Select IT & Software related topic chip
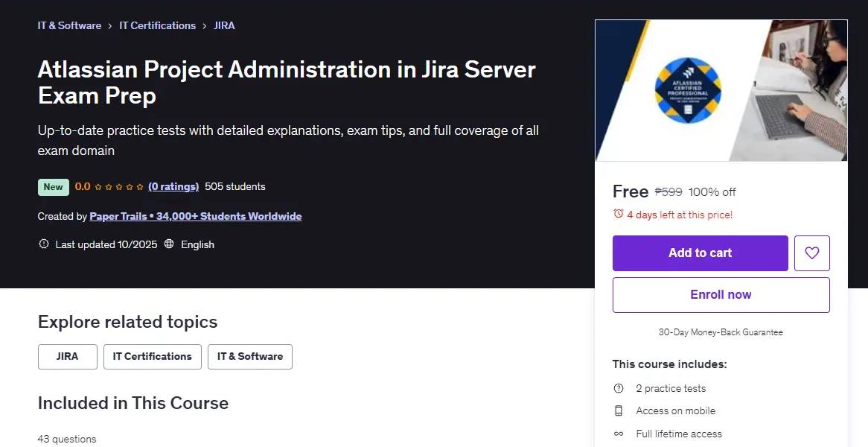 [x=250, y=357]
